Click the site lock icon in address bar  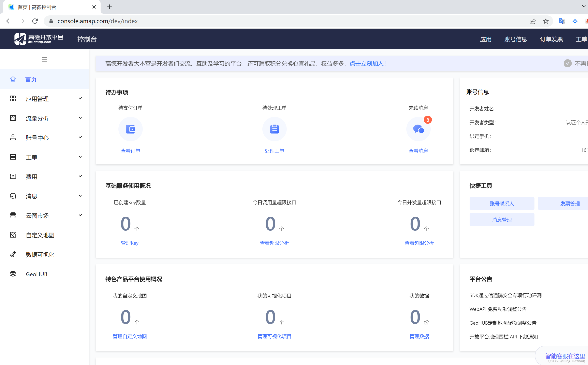click(51, 21)
